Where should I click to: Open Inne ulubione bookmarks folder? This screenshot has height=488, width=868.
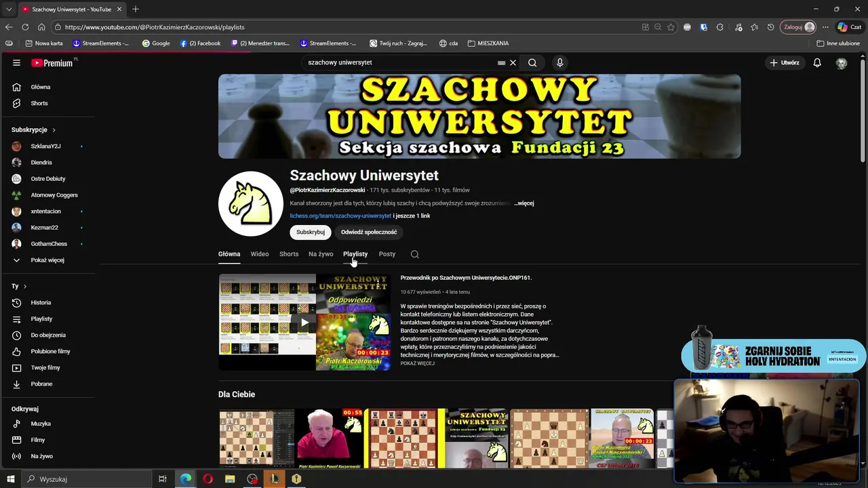pyautogui.click(x=838, y=43)
